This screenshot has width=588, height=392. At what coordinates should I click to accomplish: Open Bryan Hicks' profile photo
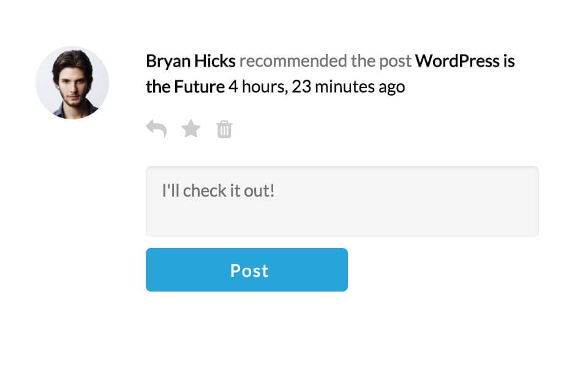72,83
